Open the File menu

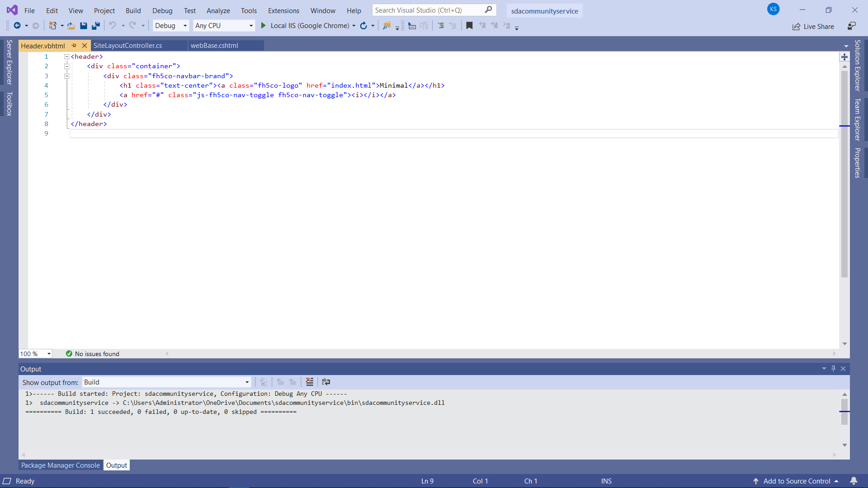click(29, 10)
